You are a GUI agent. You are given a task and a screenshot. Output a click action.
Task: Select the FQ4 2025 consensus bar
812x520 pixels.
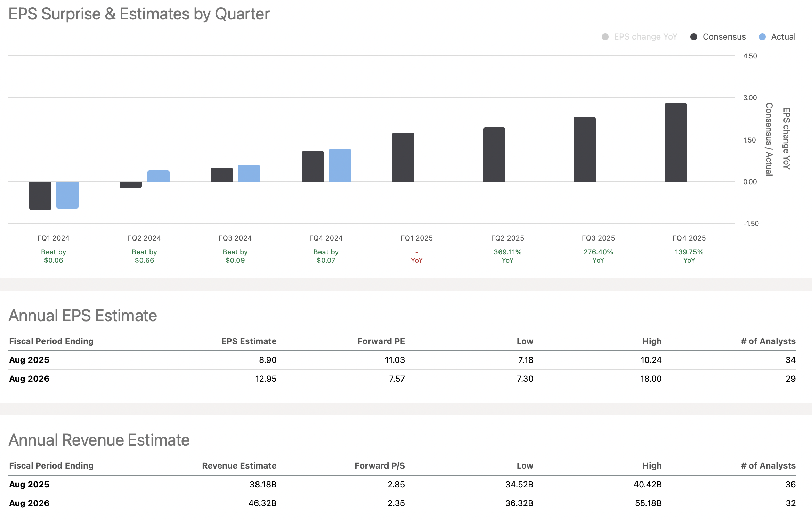pyautogui.click(x=675, y=142)
